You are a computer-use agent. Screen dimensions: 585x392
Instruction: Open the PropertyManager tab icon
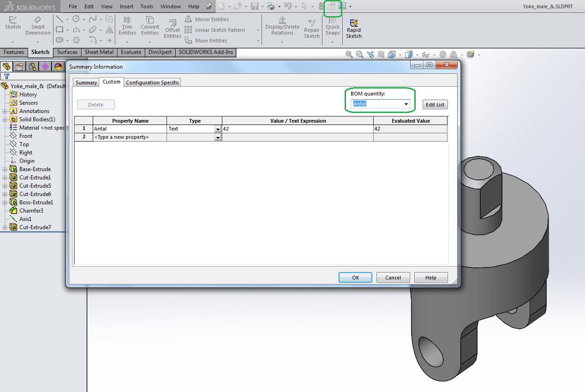19,66
